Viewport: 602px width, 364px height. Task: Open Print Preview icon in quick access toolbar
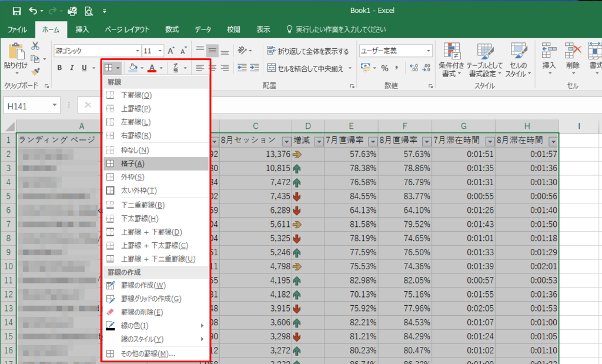tap(89, 11)
